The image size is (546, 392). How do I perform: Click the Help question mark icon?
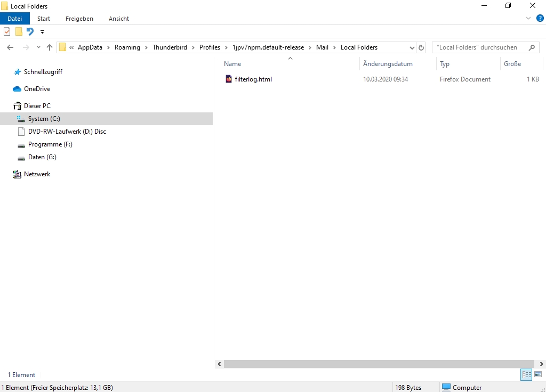point(540,18)
